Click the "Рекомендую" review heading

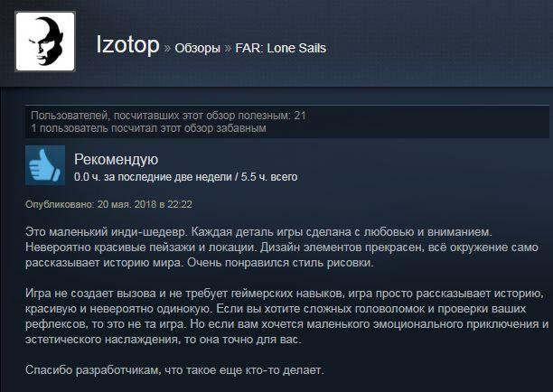pos(116,160)
